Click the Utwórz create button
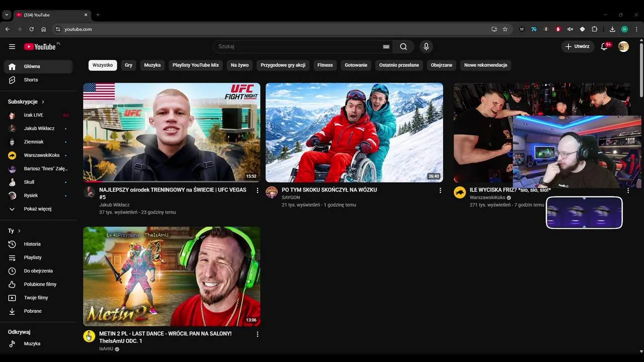The image size is (644, 362). (x=578, y=47)
